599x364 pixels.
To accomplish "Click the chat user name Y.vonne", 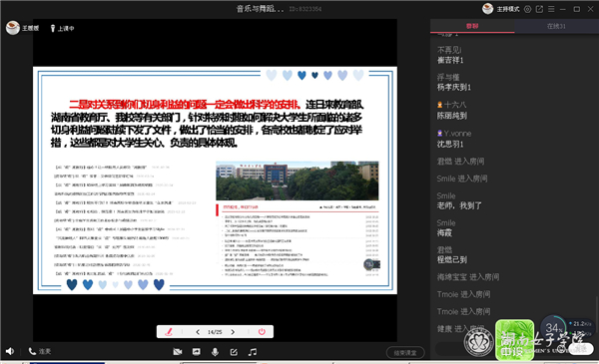I will coord(457,134).
